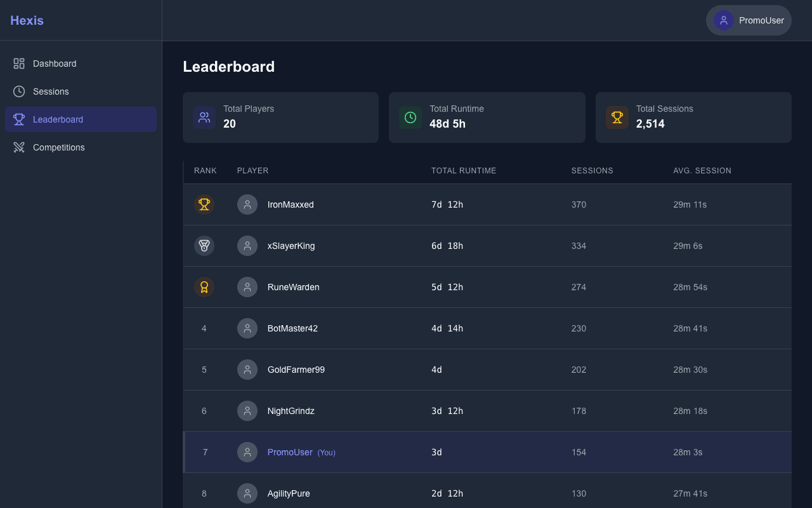Click the (You) label next to PromoUser
Image resolution: width=812 pixels, height=508 pixels.
[x=326, y=452]
